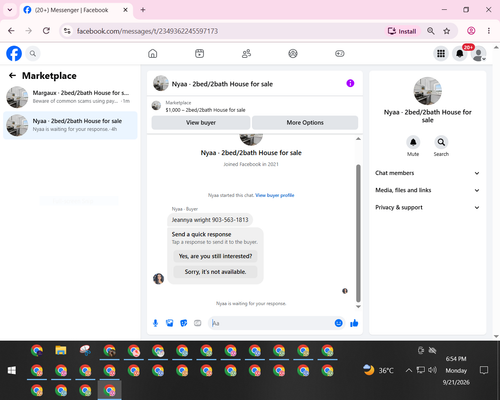Viewport: 500px width, 400px height.
Task: Click chat scrollbar up arrow
Action: pos(358,139)
